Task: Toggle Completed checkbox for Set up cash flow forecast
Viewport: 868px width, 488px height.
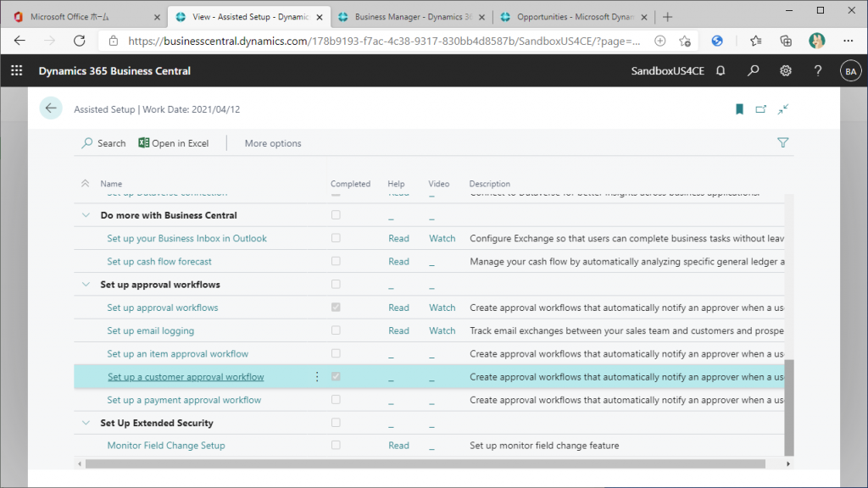Action: coord(336,261)
